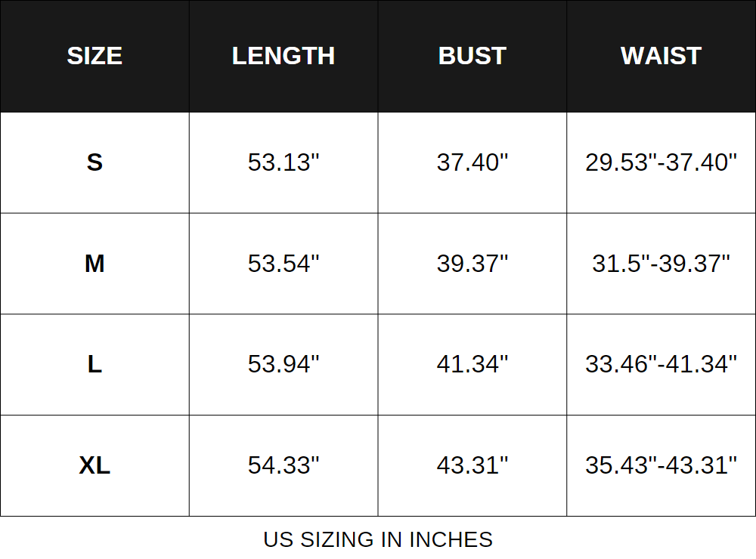Click waist range 29.53"-37.40"

point(661,162)
